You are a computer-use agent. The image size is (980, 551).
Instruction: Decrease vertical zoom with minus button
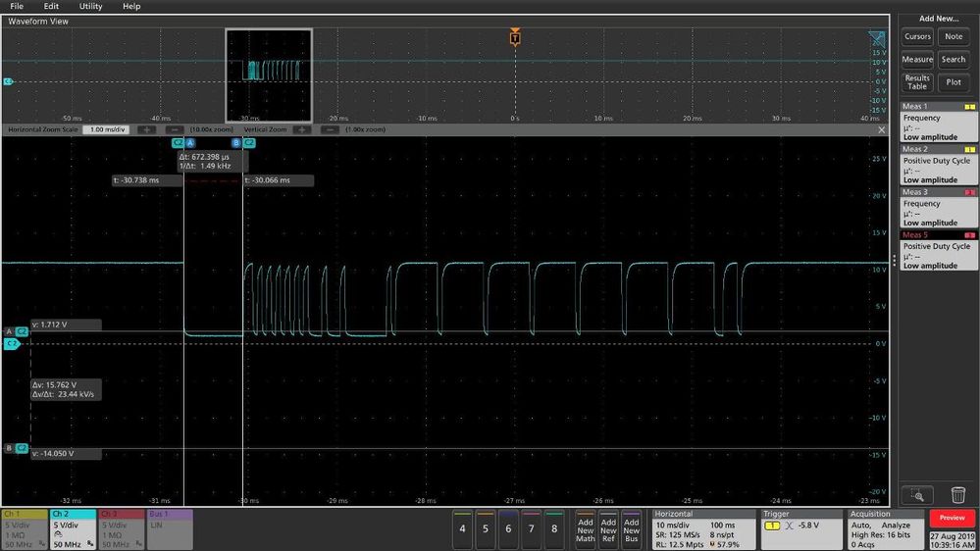(330, 130)
